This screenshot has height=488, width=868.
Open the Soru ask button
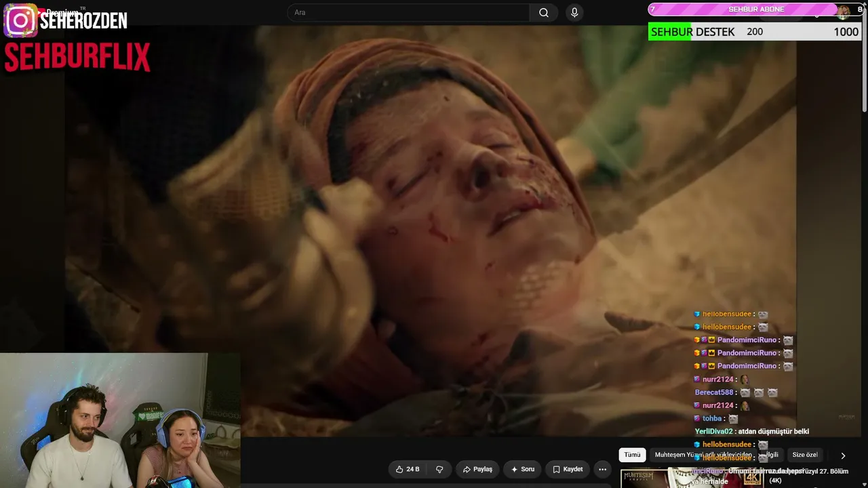tap(522, 469)
